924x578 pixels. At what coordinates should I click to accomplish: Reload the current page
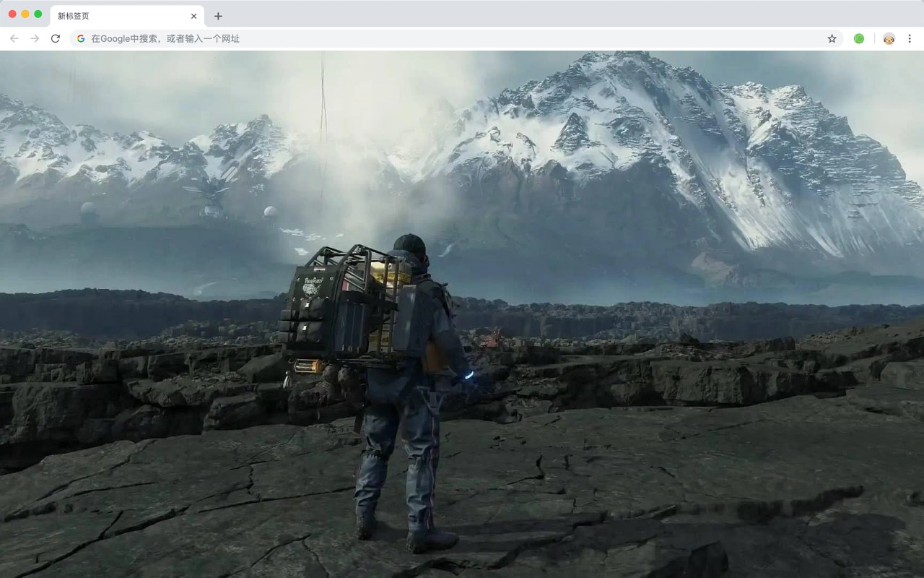[56, 38]
